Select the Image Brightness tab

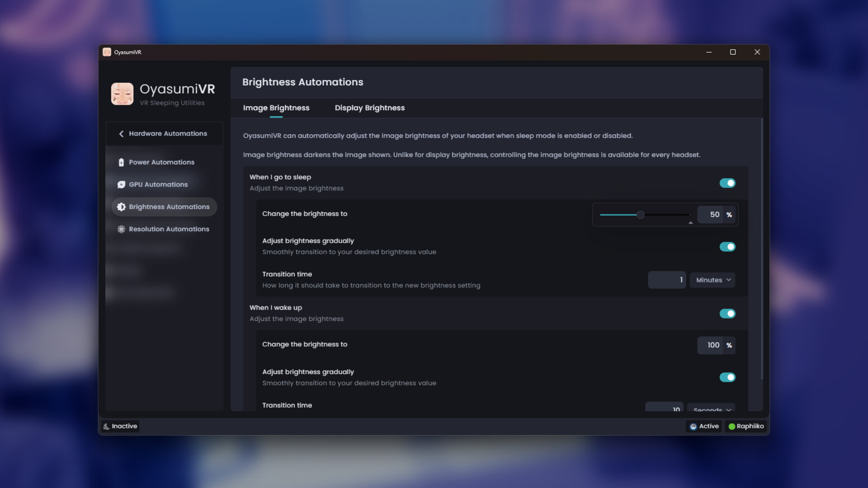[276, 108]
